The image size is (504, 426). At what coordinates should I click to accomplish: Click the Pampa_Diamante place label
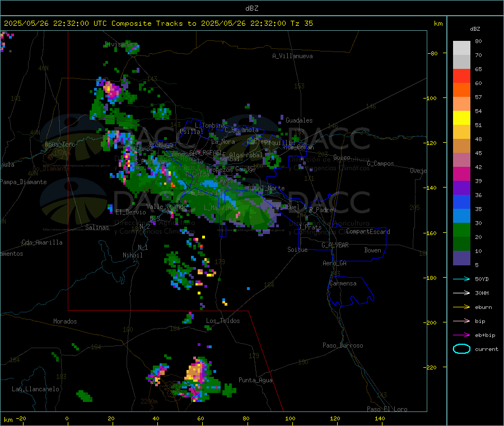(24, 182)
